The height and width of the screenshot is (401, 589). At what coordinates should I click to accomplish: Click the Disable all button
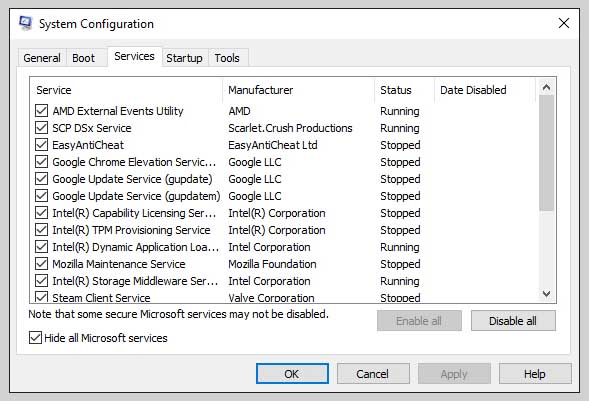[x=513, y=321]
